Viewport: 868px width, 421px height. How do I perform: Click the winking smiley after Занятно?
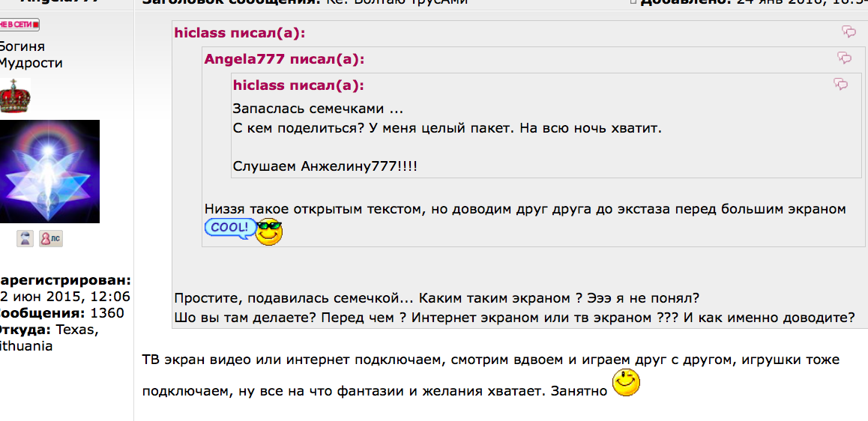pyautogui.click(x=627, y=385)
